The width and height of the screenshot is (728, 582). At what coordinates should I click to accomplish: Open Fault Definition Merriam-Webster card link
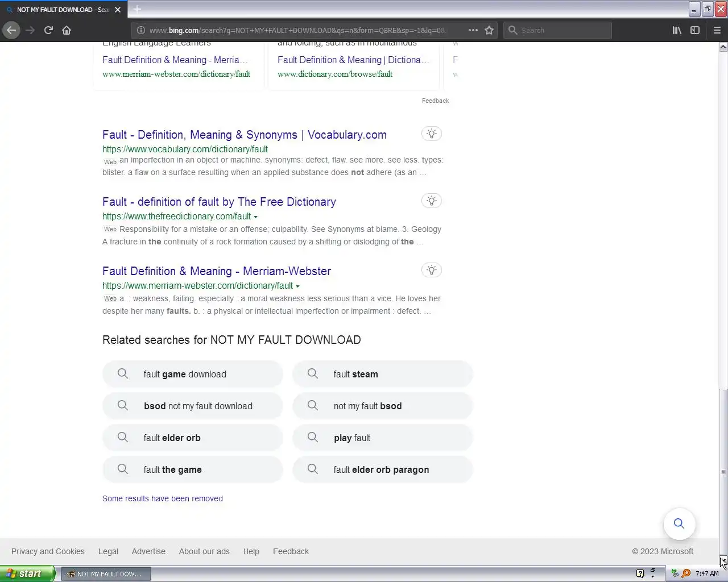pos(175,60)
